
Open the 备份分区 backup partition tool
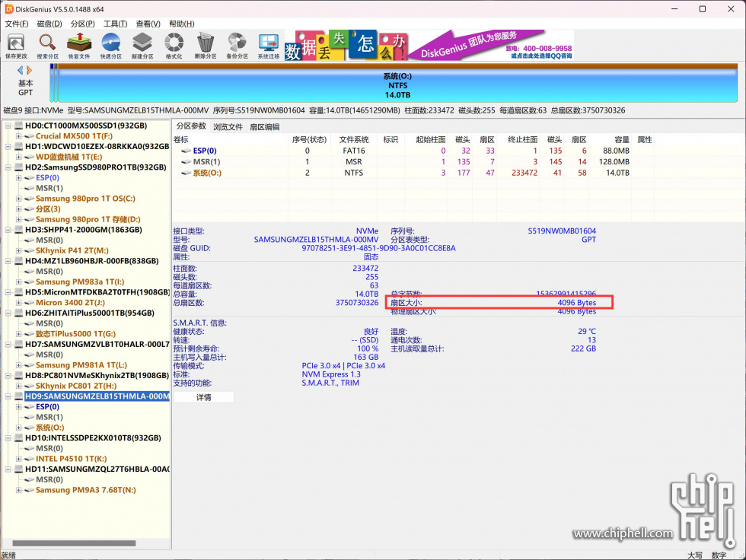click(x=237, y=46)
